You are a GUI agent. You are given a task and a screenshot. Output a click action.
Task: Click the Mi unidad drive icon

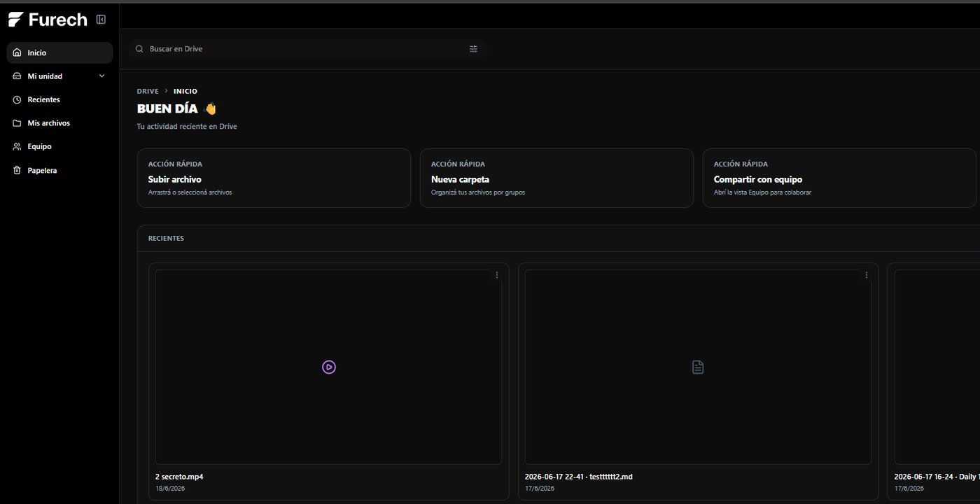tap(17, 76)
